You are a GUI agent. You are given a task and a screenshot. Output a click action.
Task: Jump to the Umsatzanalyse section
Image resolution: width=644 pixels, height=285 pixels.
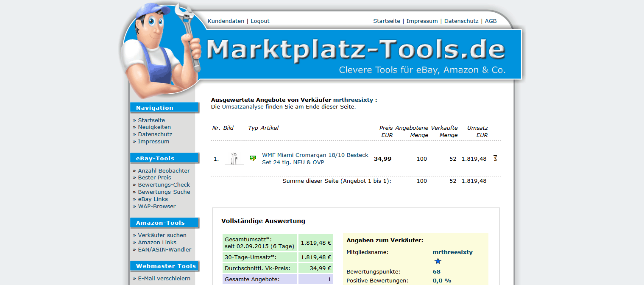point(243,107)
